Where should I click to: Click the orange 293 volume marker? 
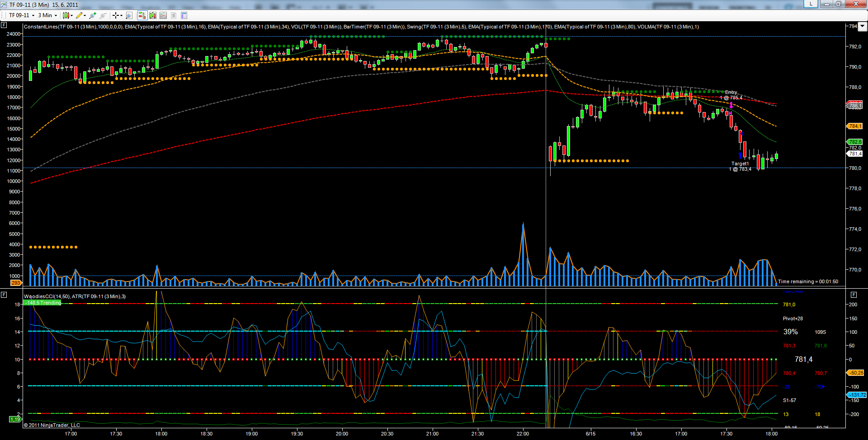[15, 283]
